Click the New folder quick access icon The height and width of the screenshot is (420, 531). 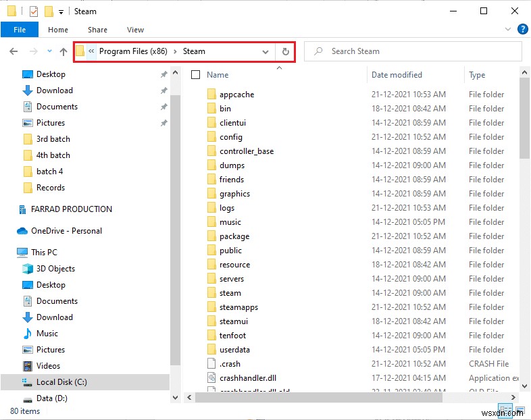[49, 11]
